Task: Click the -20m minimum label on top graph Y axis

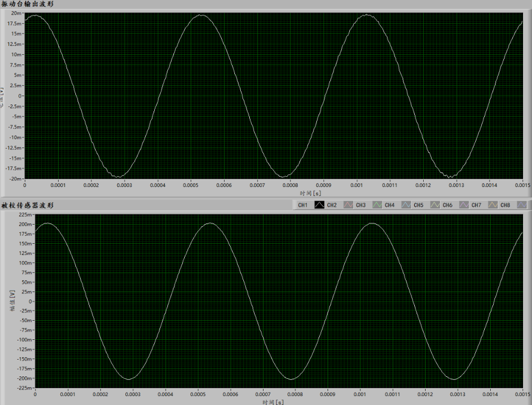Action: click(15, 179)
